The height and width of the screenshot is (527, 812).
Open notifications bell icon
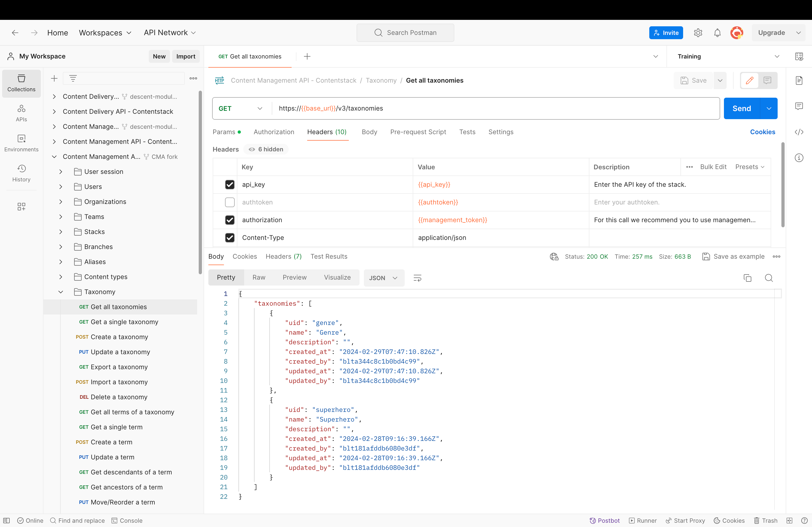click(x=717, y=33)
